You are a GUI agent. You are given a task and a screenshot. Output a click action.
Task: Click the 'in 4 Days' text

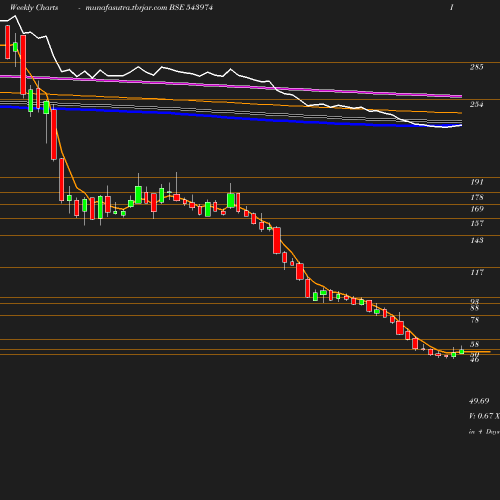point(484,432)
